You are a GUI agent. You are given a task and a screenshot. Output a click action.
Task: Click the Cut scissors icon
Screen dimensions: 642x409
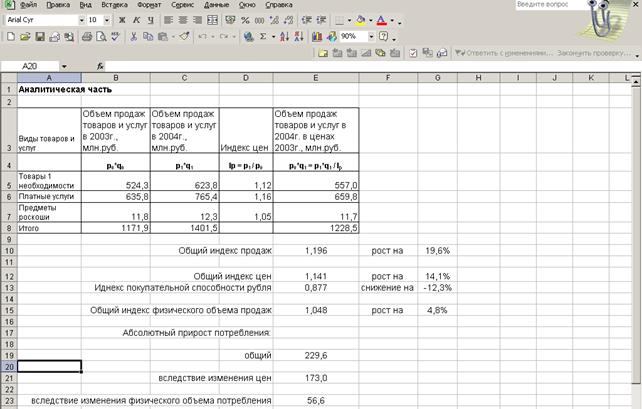[134, 37]
